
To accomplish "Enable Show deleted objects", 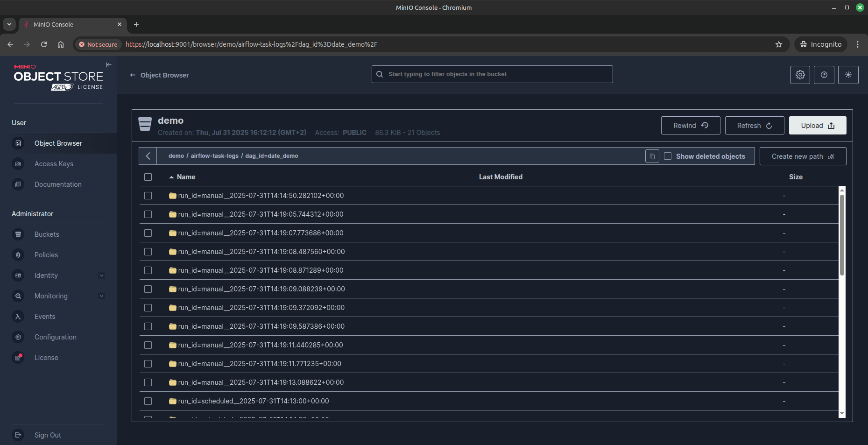I will click(668, 156).
